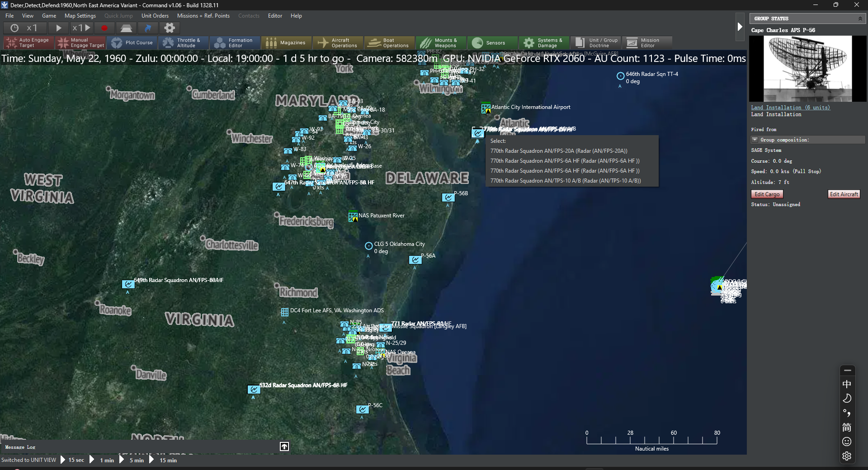868x470 pixels.
Task: Click the Edit Aircraft button
Action: [844, 194]
